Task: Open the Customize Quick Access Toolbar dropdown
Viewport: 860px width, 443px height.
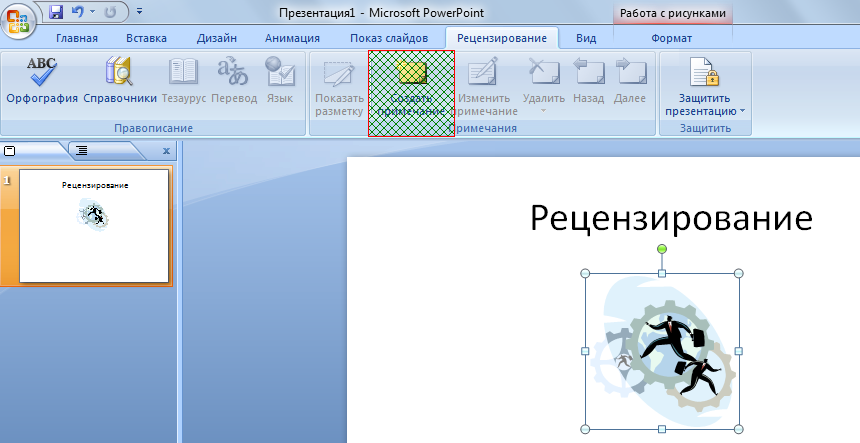Action: [x=139, y=11]
